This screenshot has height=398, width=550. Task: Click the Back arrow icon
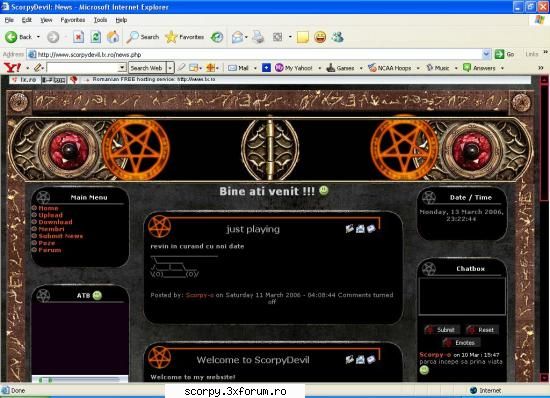[x=11, y=37]
